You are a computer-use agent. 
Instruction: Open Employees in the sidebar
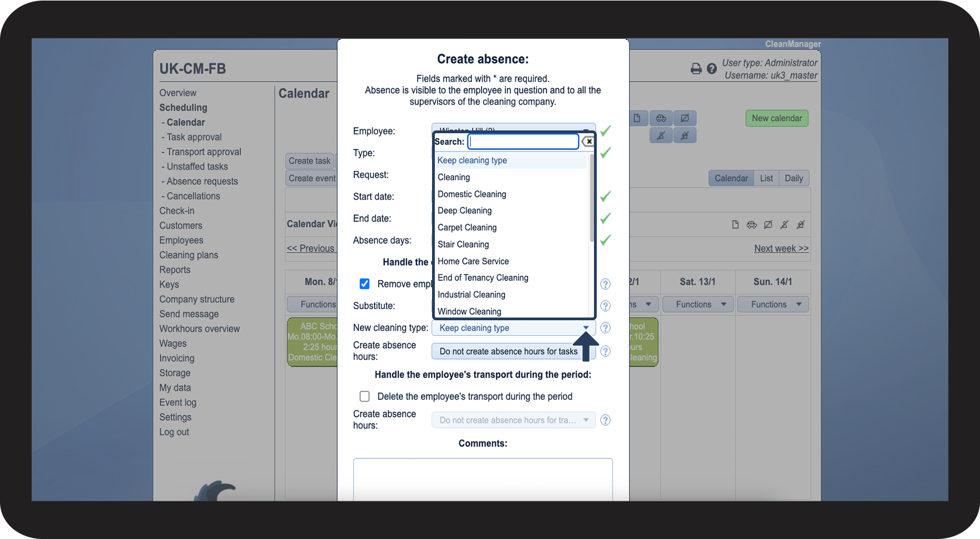click(181, 240)
